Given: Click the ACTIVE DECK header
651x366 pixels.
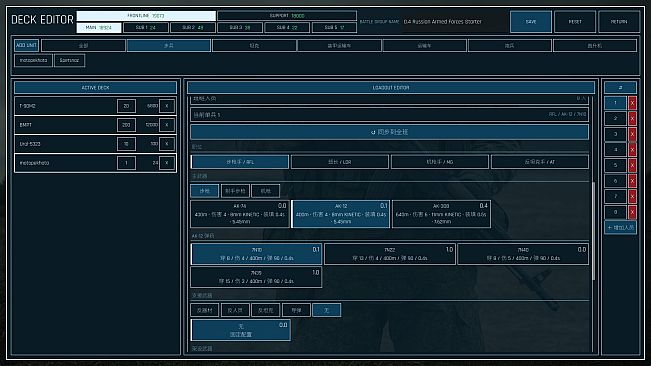Looking at the screenshot, I should coord(95,88).
